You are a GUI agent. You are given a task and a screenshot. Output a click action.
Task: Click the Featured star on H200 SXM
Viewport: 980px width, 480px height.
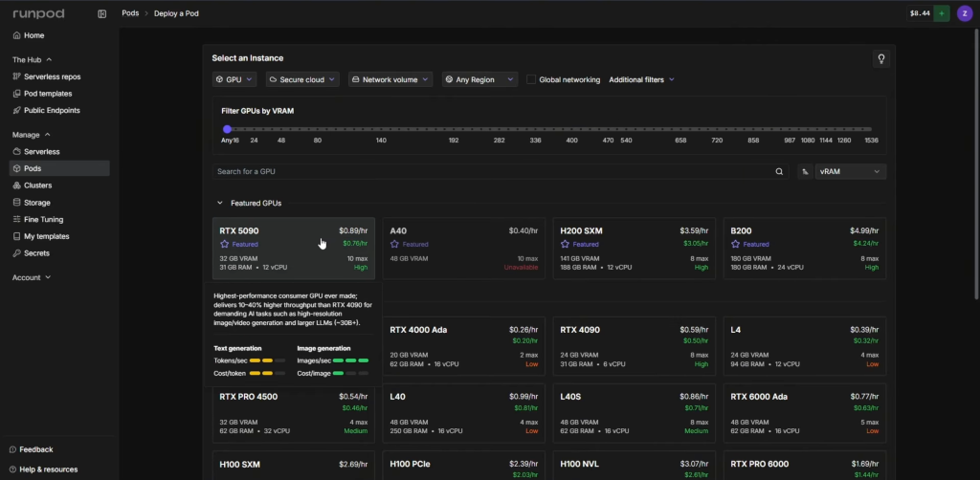pyautogui.click(x=565, y=245)
